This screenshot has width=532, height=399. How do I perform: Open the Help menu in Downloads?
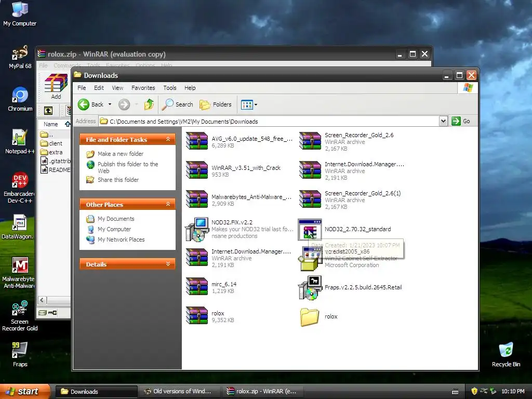tap(190, 88)
